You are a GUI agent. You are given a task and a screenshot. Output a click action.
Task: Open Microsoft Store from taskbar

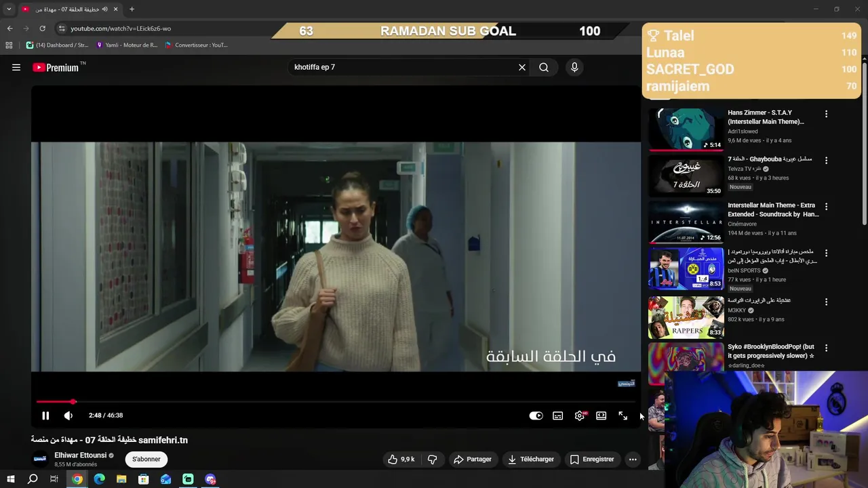pyautogui.click(x=144, y=479)
